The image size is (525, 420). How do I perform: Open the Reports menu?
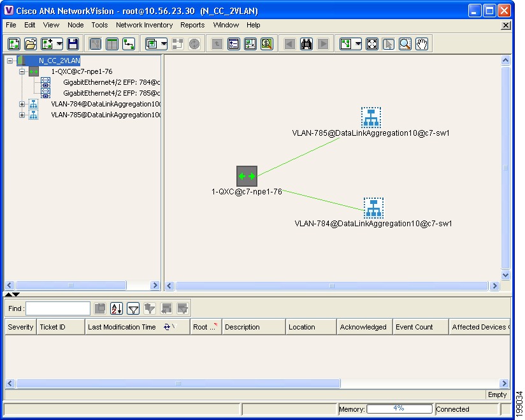point(192,25)
